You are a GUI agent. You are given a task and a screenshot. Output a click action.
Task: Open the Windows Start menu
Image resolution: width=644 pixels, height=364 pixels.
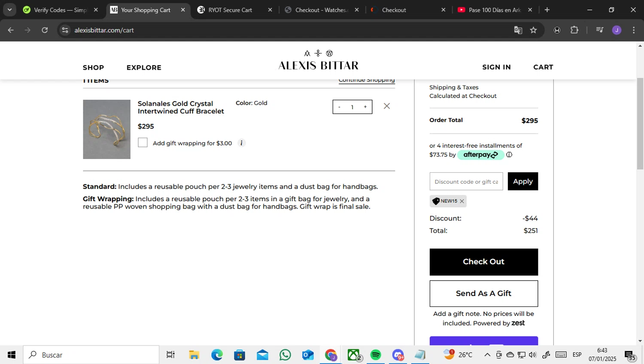(x=12, y=355)
